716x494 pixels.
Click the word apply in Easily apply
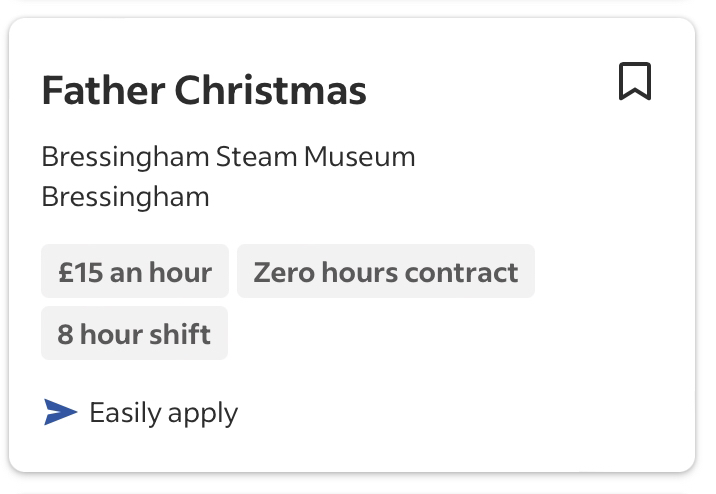203,415
